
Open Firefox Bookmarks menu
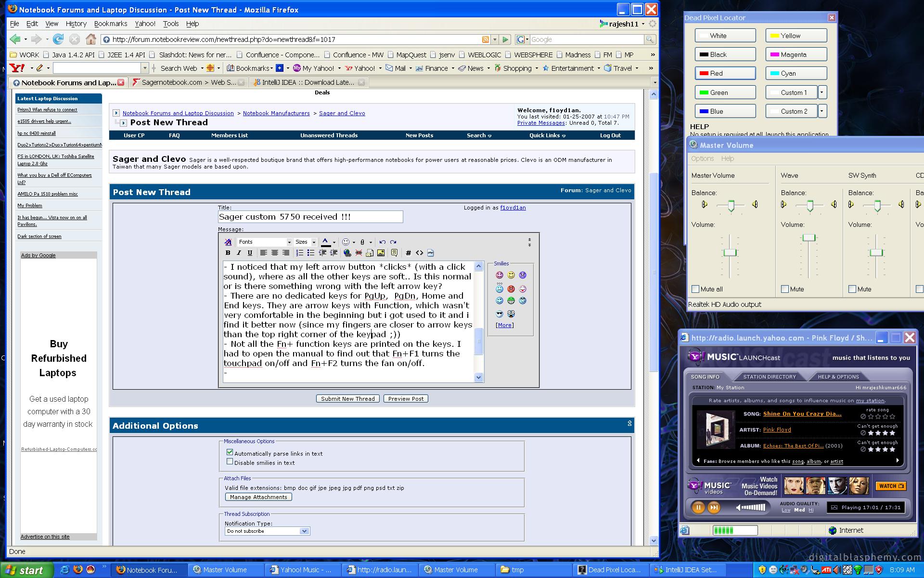point(111,24)
